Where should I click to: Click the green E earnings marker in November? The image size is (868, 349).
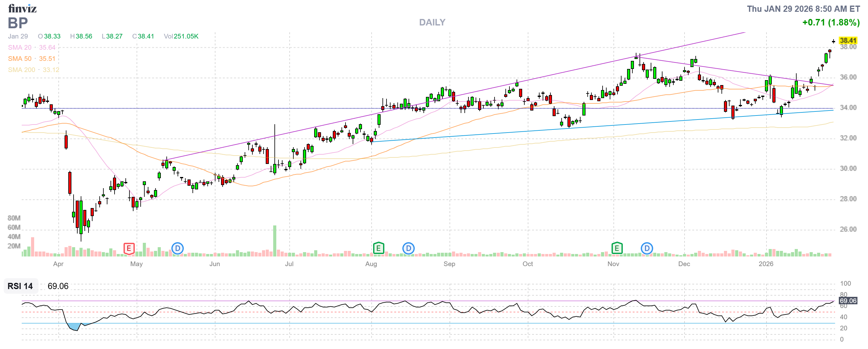pos(617,249)
